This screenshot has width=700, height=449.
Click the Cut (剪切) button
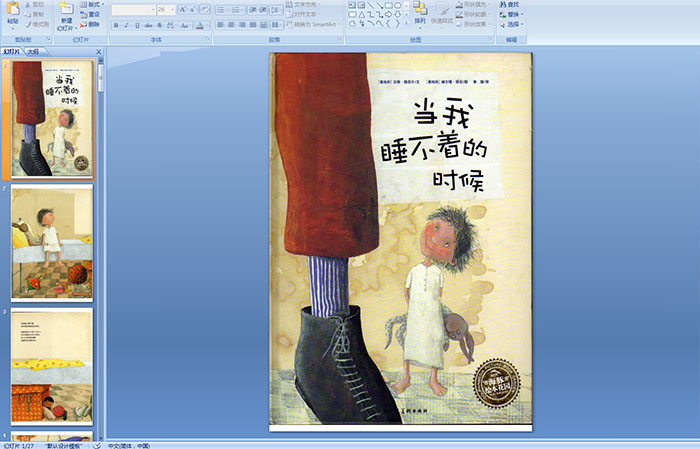pos(35,4)
